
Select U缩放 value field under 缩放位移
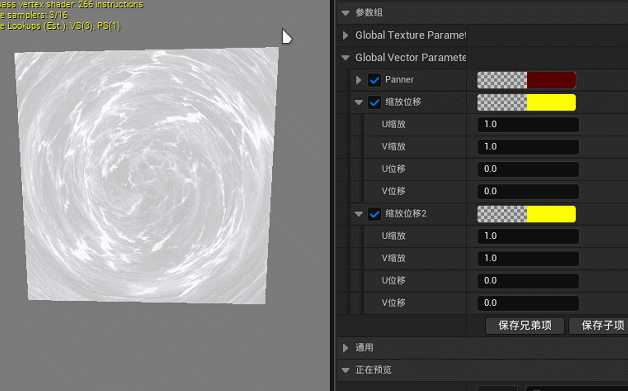point(528,125)
